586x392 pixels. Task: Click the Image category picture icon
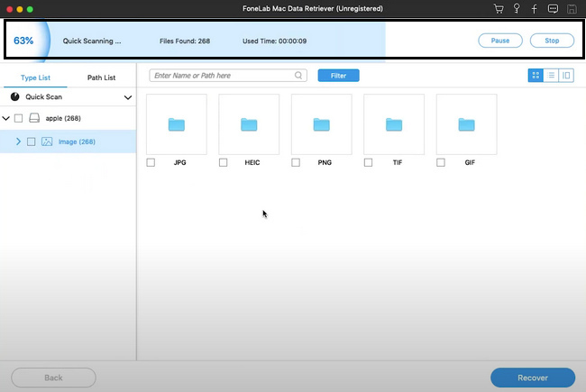point(47,141)
